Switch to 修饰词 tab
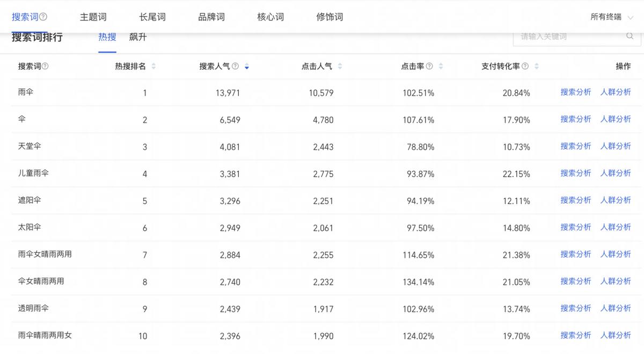The image size is (644, 354). [330, 17]
